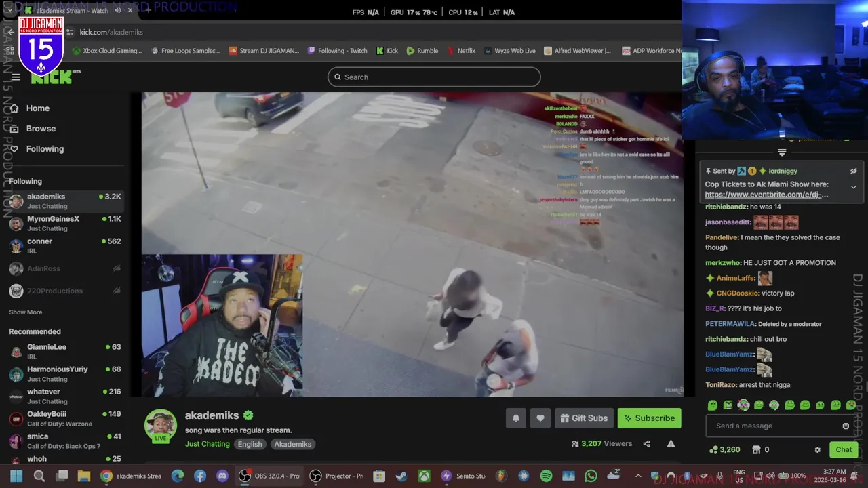Open the chat shop icon
Image resolution: width=868 pixels, height=488 pixels.
click(756, 450)
